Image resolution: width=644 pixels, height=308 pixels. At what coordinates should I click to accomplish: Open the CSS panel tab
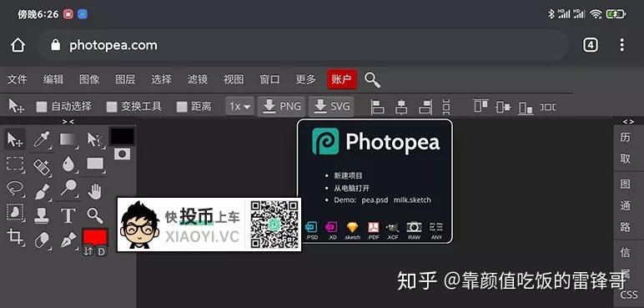pyautogui.click(x=629, y=295)
